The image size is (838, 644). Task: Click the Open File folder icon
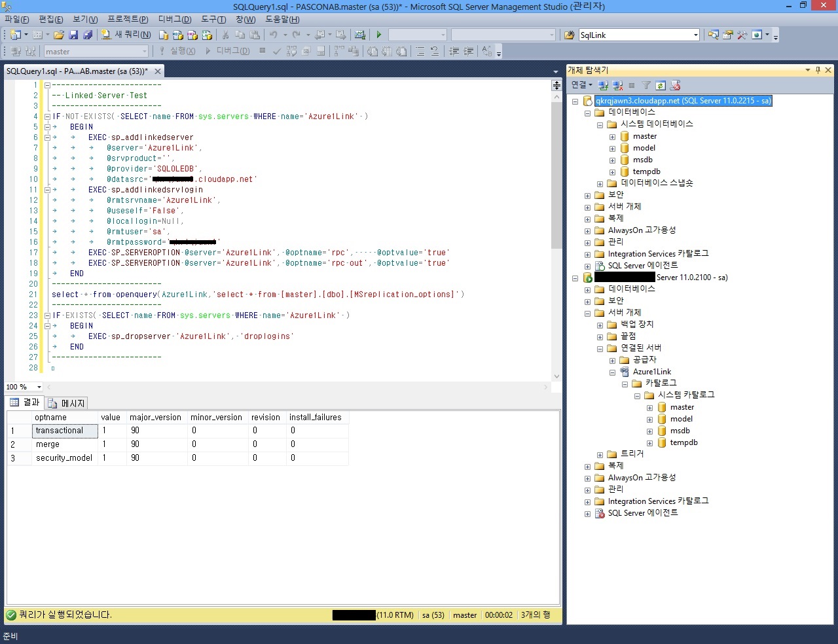(x=59, y=35)
